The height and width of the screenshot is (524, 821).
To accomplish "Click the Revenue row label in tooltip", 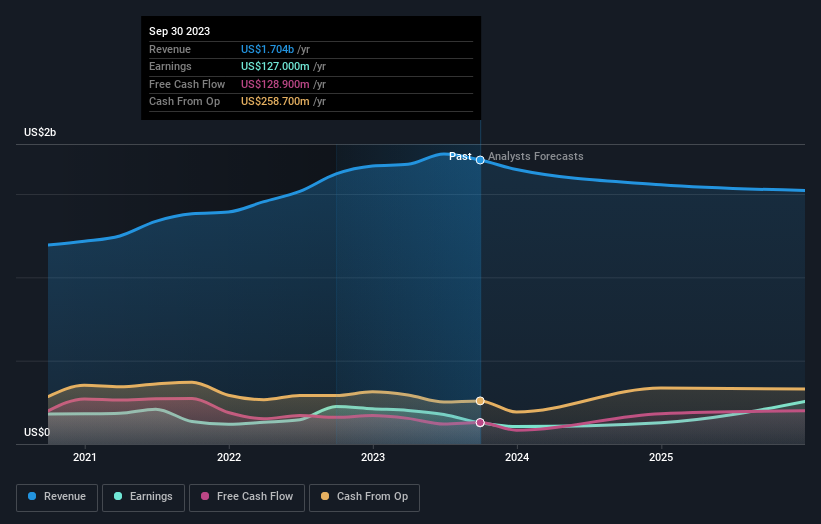I will coord(170,49).
